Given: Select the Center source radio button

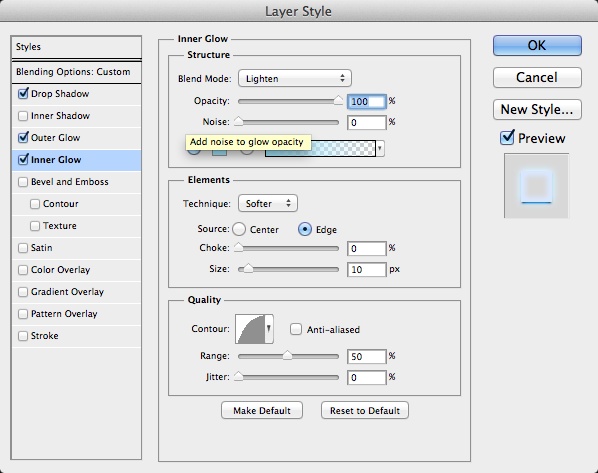Looking at the screenshot, I should pyautogui.click(x=239, y=229).
